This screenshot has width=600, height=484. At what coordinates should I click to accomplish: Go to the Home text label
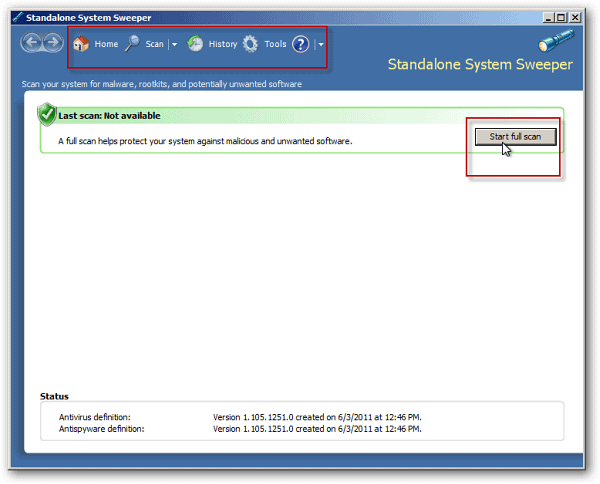pyautogui.click(x=106, y=44)
